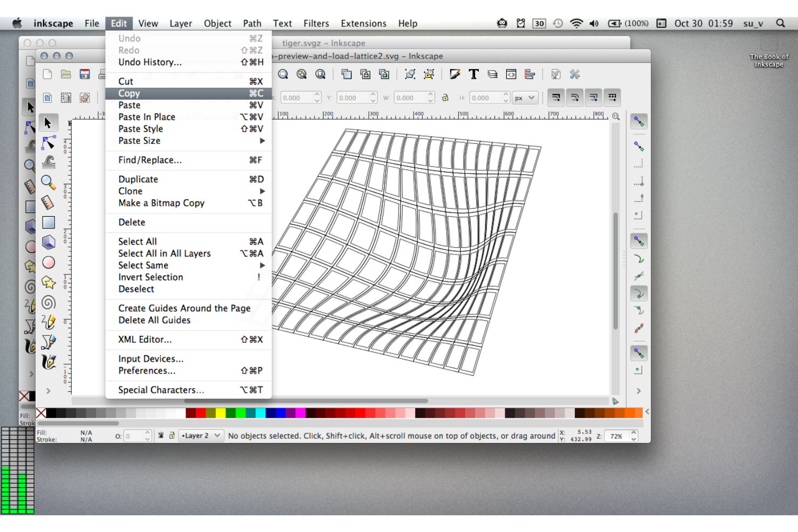Open the Filters menu
Viewport: 798px width, 532px height.
(316, 23)
